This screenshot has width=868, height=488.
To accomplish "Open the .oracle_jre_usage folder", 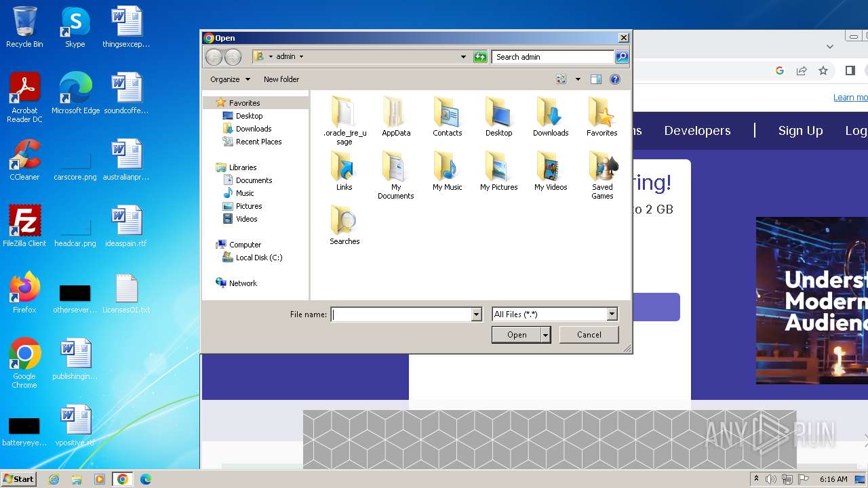I will (x=344, y=121).
